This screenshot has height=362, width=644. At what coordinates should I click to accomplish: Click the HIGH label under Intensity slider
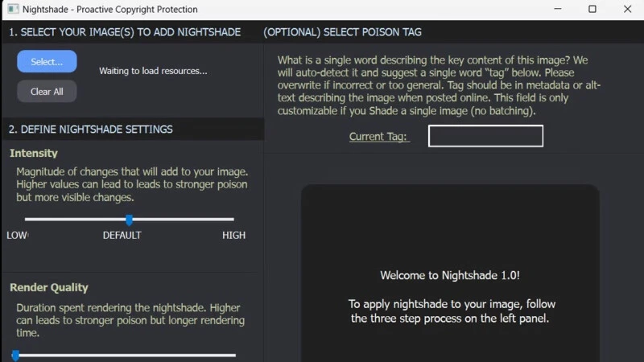(233, 236)
